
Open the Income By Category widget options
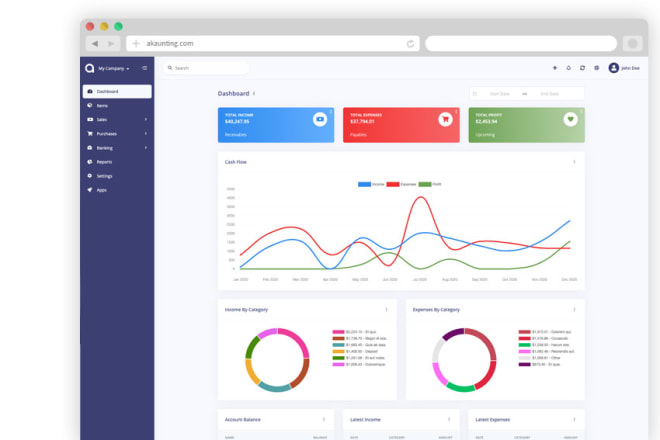click(386, 309)
